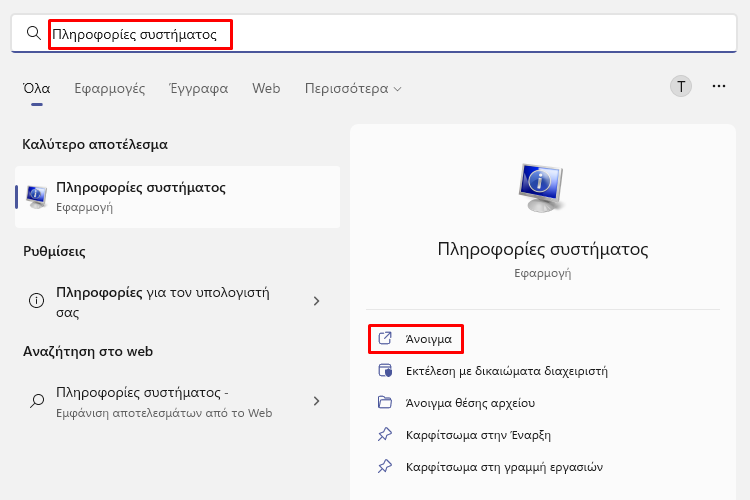
Task: Click the magnifier icon in search box
Action: [x=33, y=33]
